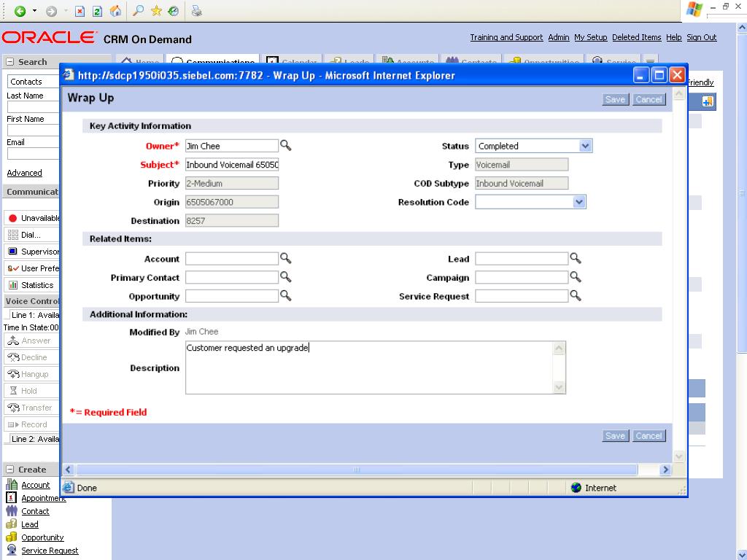747x560 pixels.
Task: Click the Save button below the Description field
Action: click(x=615, y=436)
